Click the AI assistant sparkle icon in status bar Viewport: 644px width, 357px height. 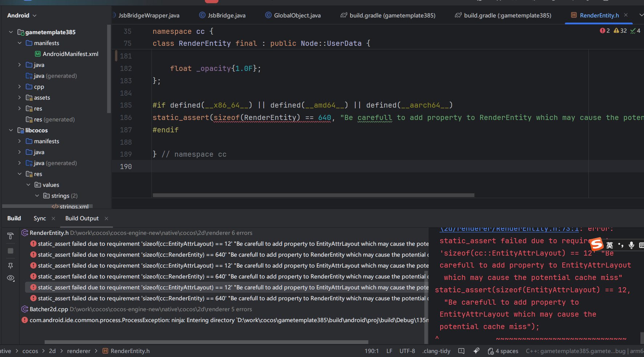(477, 351)
